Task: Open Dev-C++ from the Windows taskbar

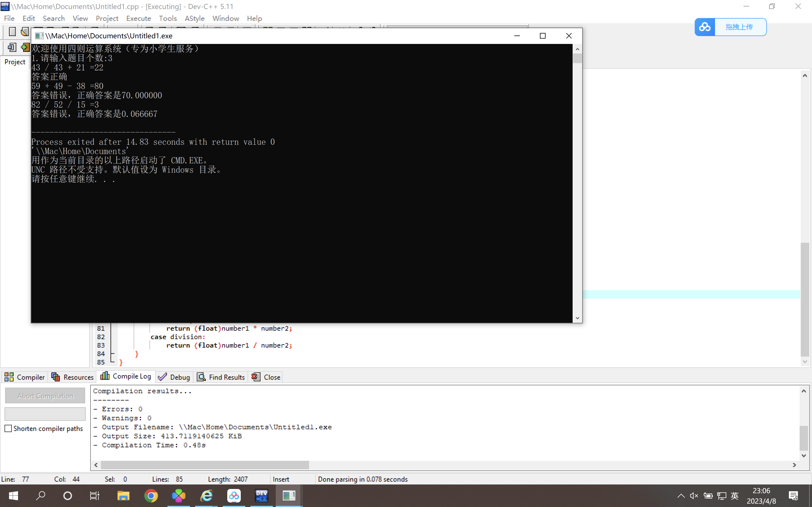Action: click(261, 496)
